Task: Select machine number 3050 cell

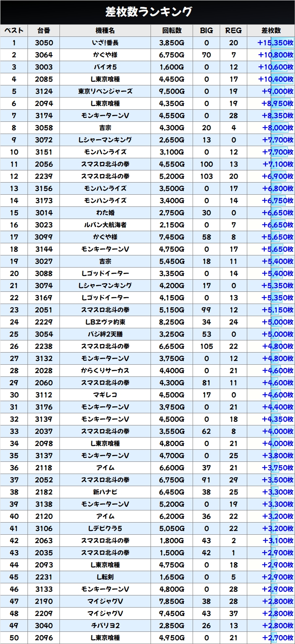Action: click(44, 43)
